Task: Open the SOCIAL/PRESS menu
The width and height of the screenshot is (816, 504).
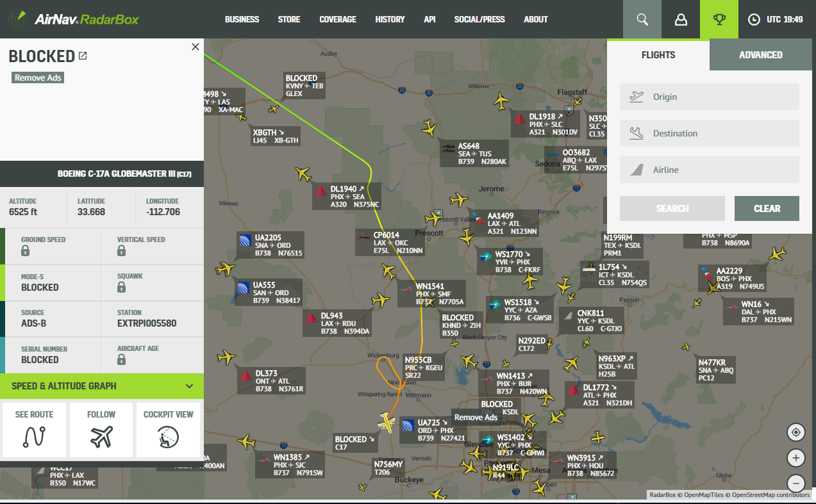Action: click(x=479, y=19)
